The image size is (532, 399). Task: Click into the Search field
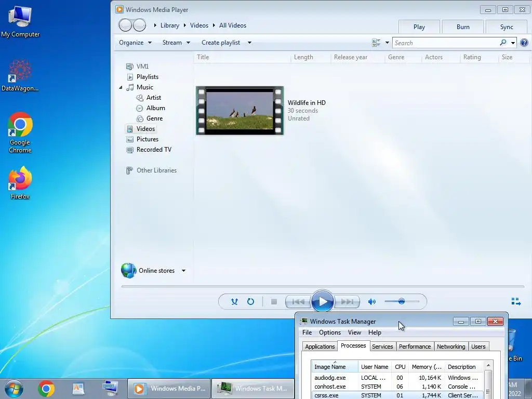point(445,43)
